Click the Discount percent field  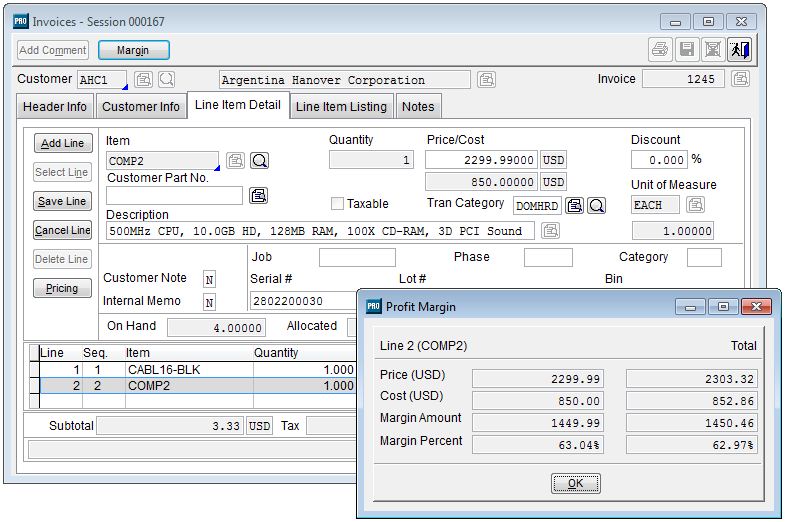pyautogui.click(x=659, y=160)
